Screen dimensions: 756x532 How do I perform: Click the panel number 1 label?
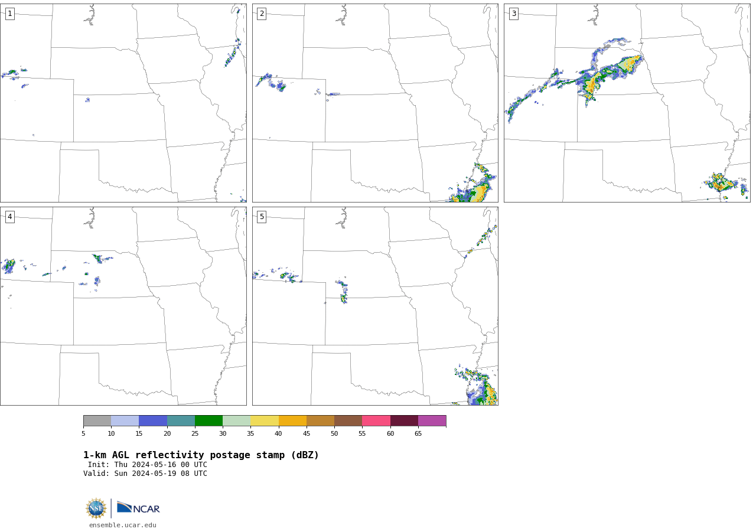pyautogui.click(x=9, y=14)
